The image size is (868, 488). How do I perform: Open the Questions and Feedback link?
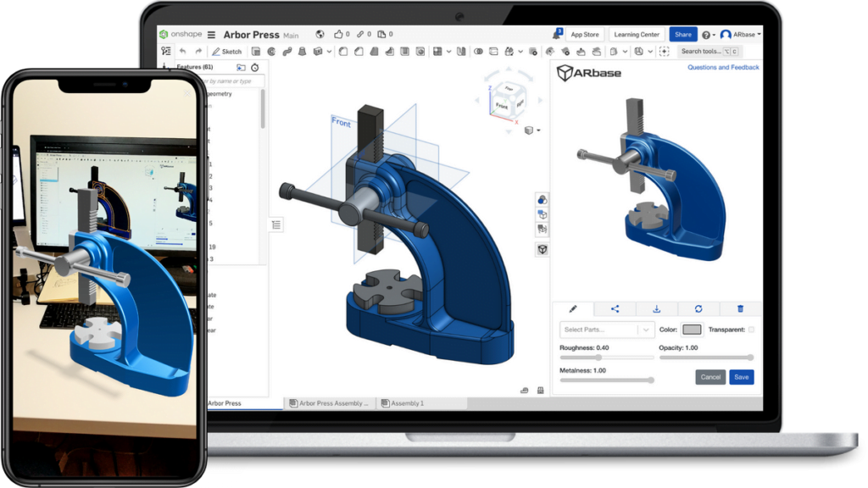point(723,68)
